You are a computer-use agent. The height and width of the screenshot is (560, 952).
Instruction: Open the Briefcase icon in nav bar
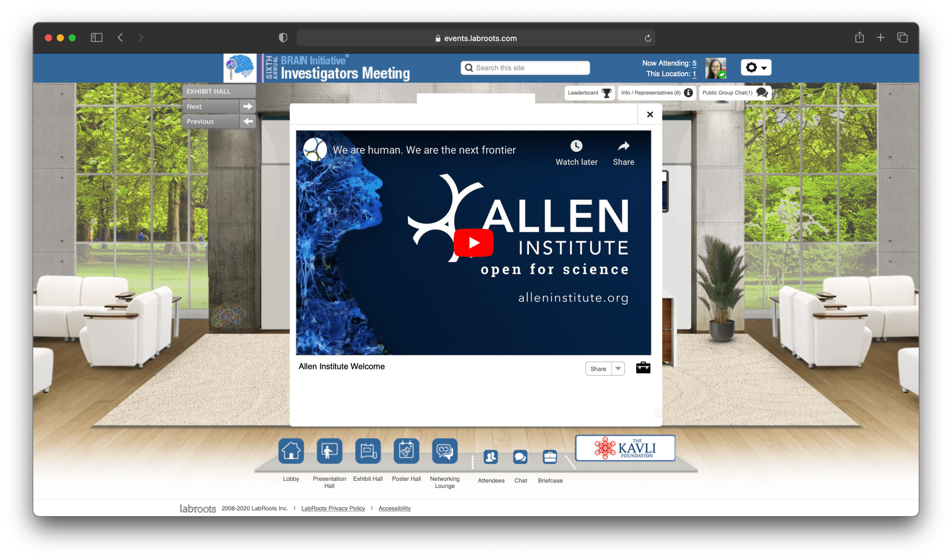coord(550,457)
